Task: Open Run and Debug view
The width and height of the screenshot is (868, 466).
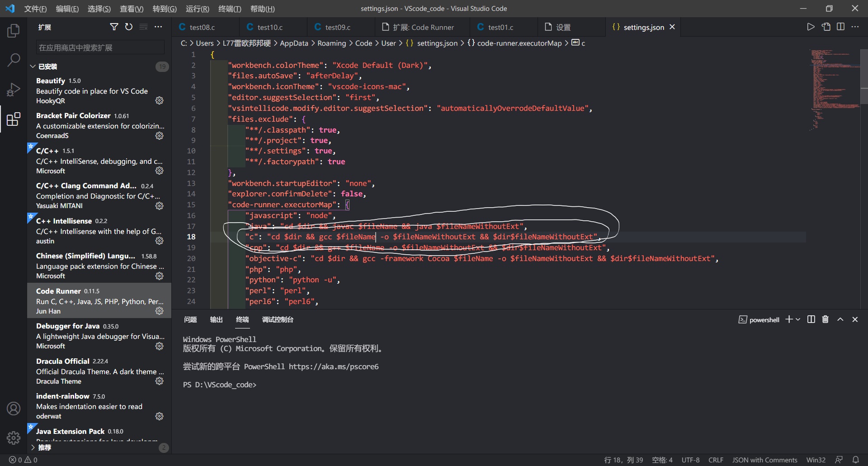Action: pyautogui.click(x=14, y=89)
